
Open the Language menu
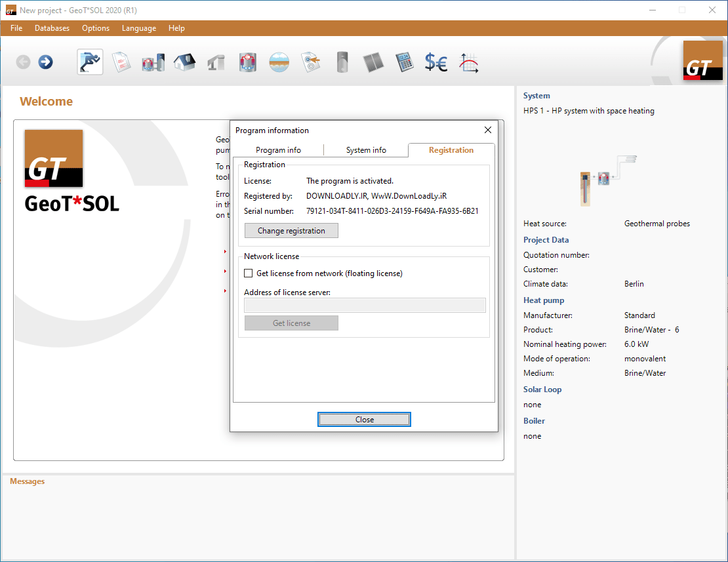pyautogui.click(x=138, y=28)
